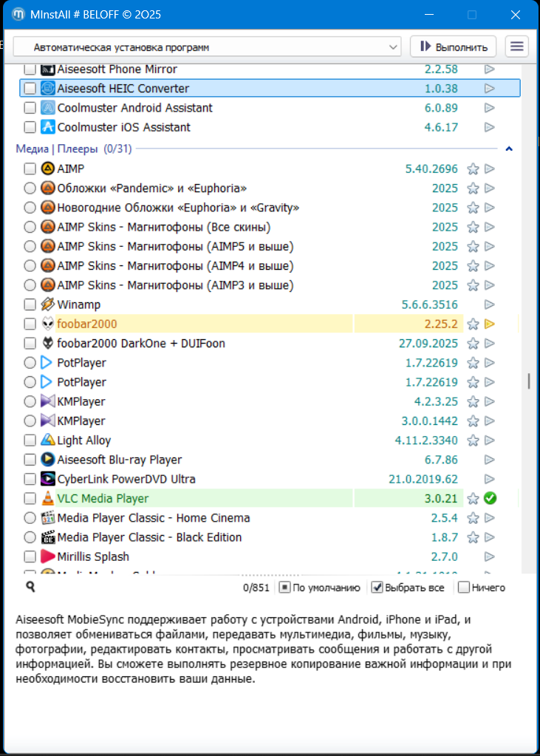Click the play arrow beside CyberLink PowerDVD Ultra
The width and height of the screenshot is (540, 756).
coord(489,479)
